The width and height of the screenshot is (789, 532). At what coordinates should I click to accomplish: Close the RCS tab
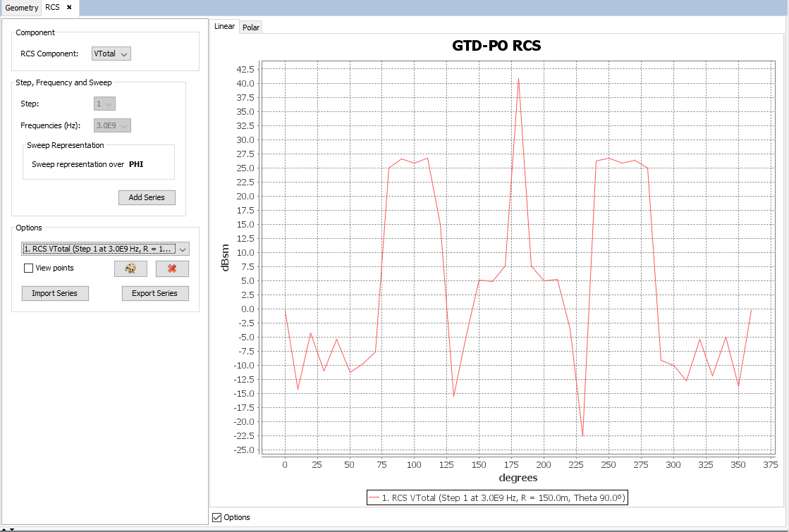click(69, 7)
